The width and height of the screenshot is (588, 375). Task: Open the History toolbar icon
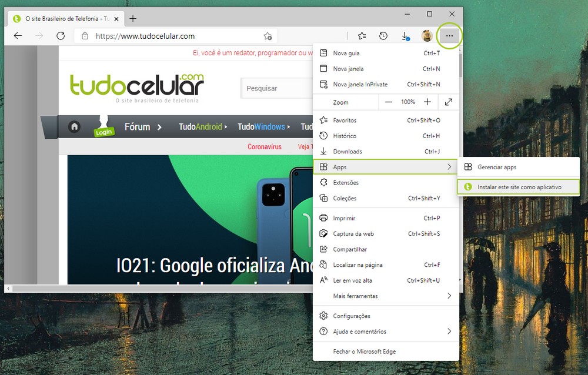383,36
